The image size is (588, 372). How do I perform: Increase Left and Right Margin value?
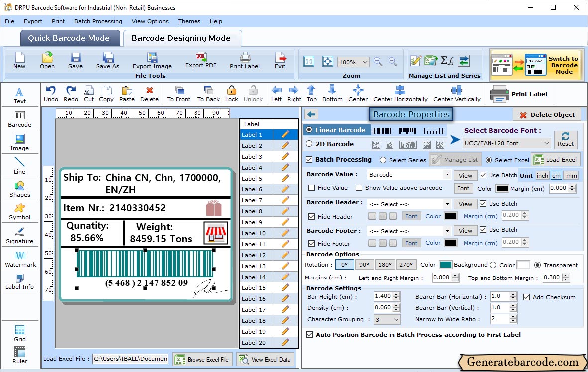click(x=455, y=275)
